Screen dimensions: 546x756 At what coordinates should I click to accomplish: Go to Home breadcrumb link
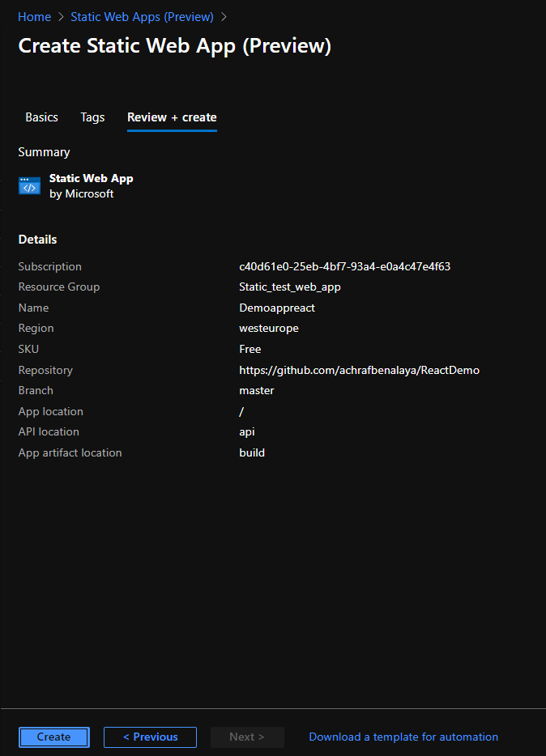34,17
